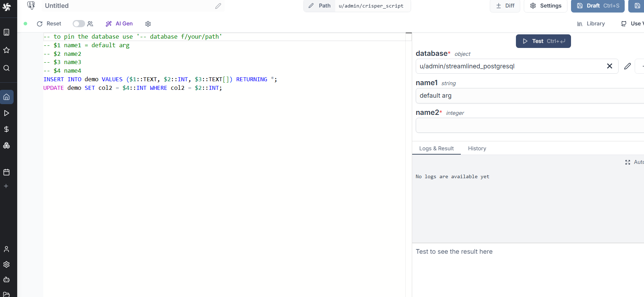The width and height of the screenshot is (644, 297).
Task: Open the Home page in sidebar
Action: click(x=6, y=97)
